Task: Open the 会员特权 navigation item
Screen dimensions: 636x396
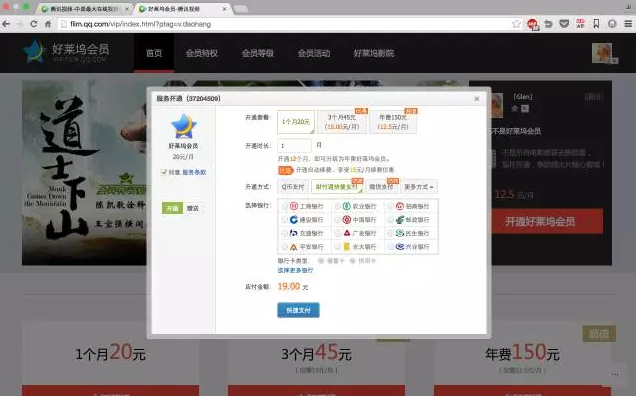Action: tap(202, 53)
